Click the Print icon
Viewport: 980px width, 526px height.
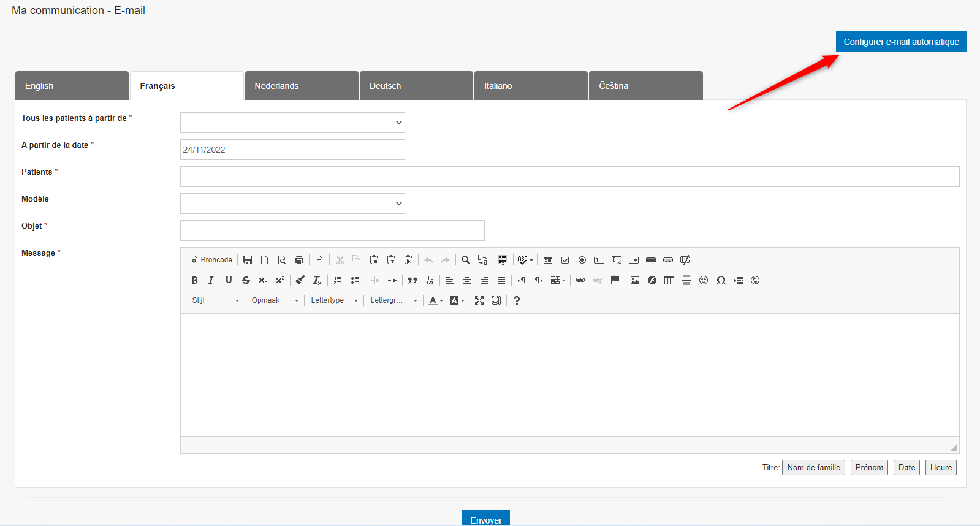pyautogui.click(x=299, y=260)
